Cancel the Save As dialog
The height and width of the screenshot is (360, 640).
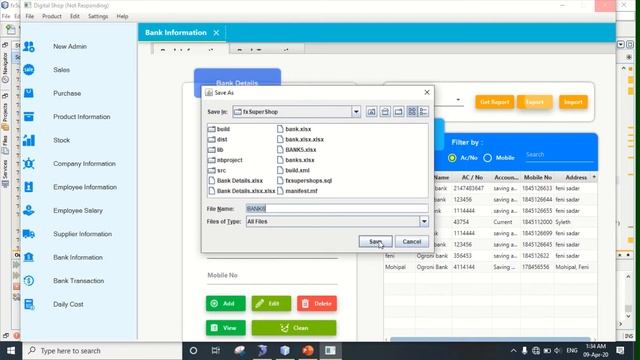click(x=412, y=242)
